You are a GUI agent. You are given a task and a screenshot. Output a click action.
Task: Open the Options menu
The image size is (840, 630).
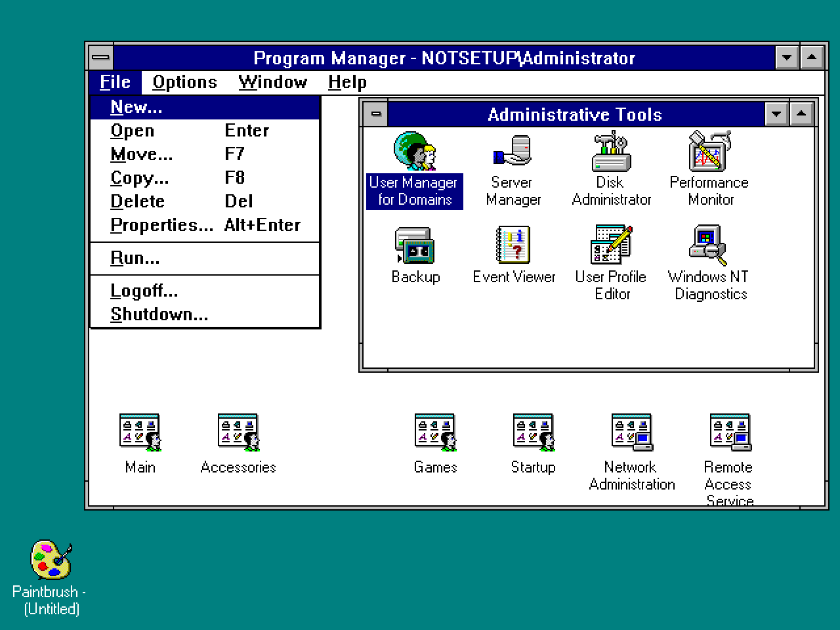click(x=184, y=81)
